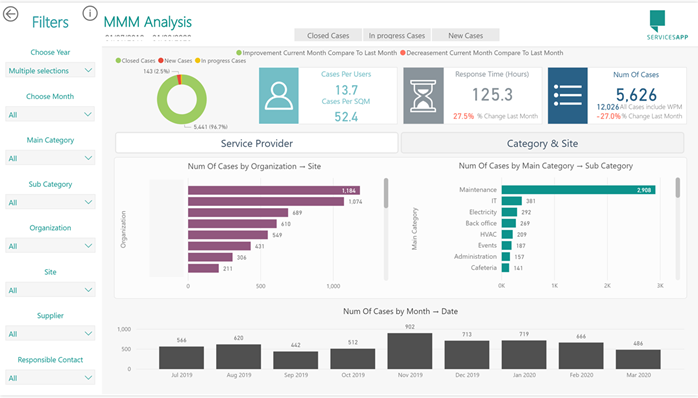Screen dimensions: 698x398
Task: Click the hourglass response time icon
Action: click(423, 96)
